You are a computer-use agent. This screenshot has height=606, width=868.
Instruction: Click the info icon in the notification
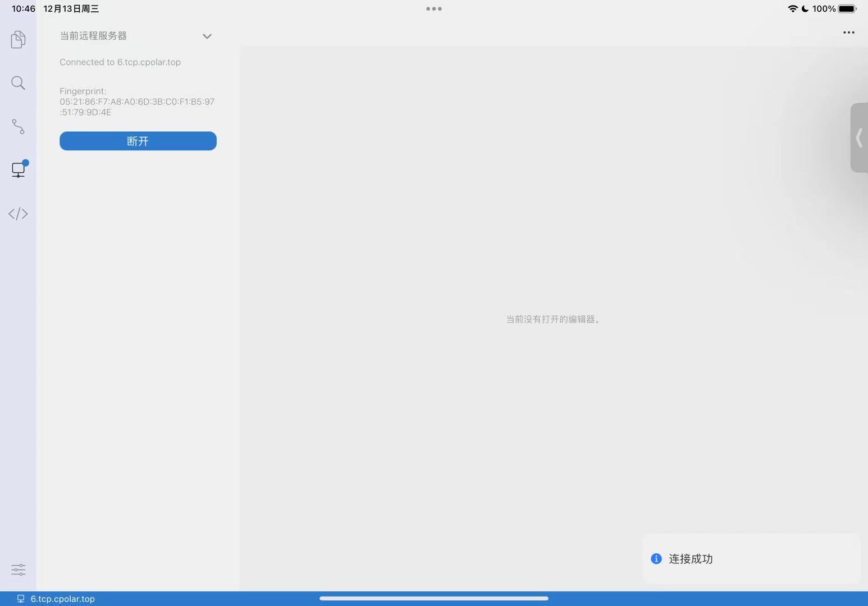pos(656,559)
